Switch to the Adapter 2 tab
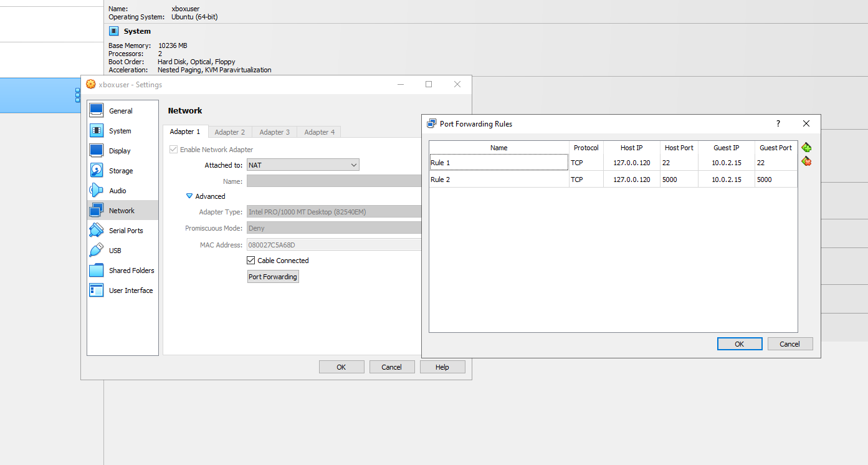Viewport: 868px width, 465px height. click(x=229, y=132)
